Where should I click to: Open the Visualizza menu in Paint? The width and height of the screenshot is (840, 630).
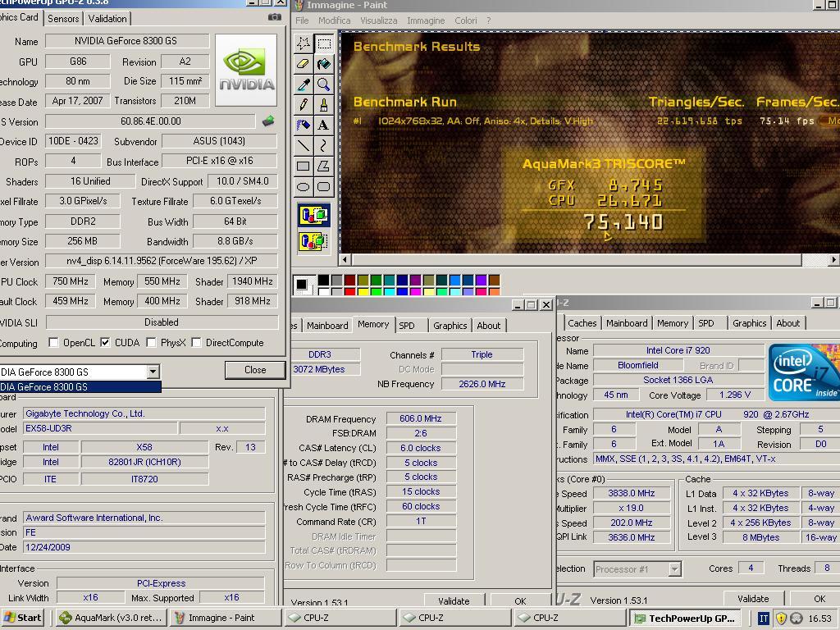coord(379,21)
